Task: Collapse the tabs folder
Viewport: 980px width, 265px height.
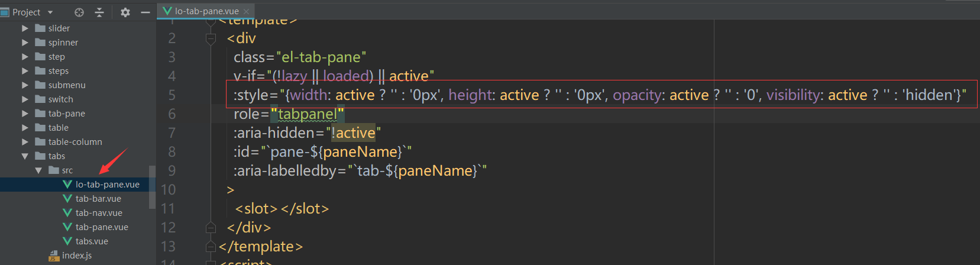Action: pyautogui.click(x=25, y=156)
